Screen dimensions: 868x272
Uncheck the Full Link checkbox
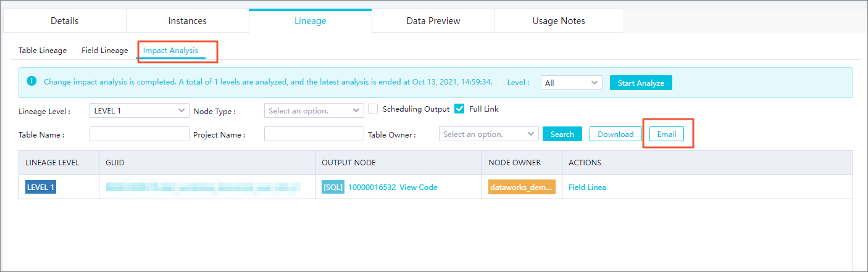pos(459,109)
